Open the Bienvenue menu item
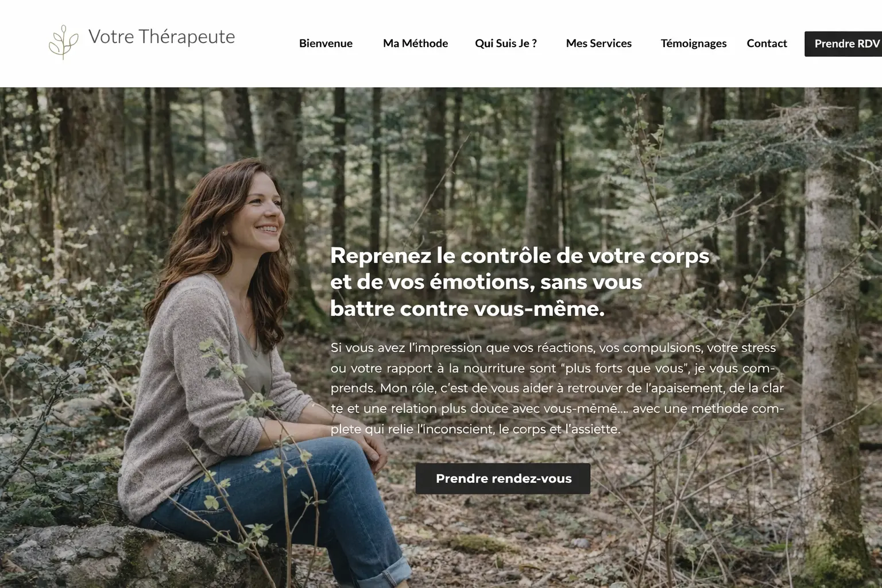Screen dimensions: 882x588 tap(326, 43)
